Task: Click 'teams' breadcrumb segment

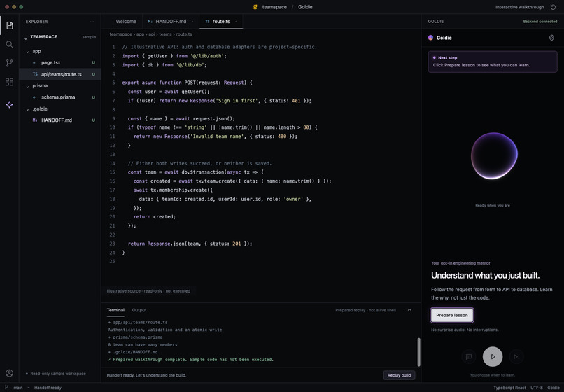Action: pyautogui.click(x=165, y=34)
